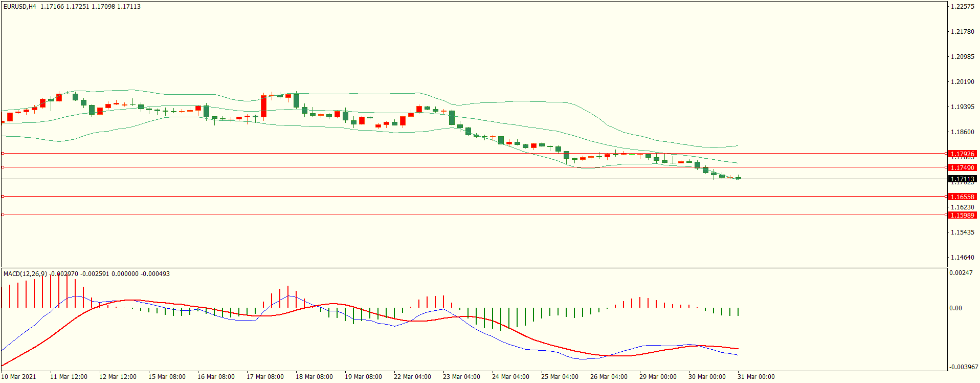Image resolution: width=980 pixels, height=383 pixels.
Task: Click the 1.22575 price axis value
Action: (x=963, y=7)
